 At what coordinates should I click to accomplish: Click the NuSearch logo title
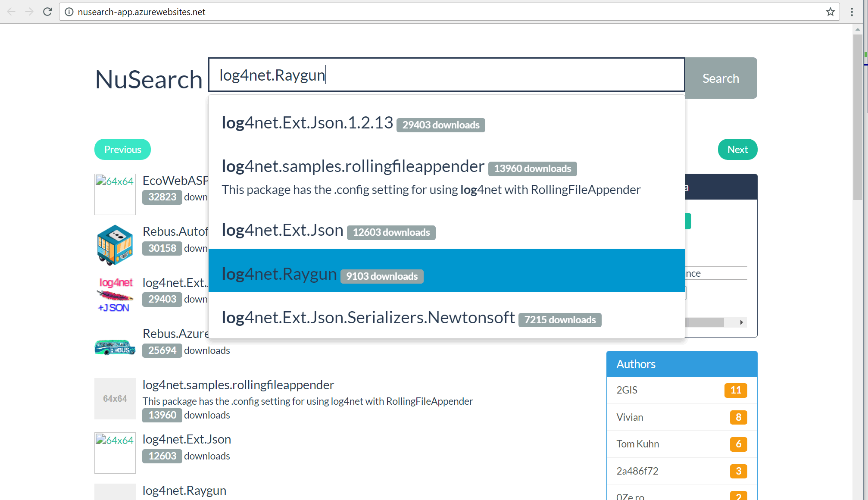pyautogui.click(x=149, y=80)
